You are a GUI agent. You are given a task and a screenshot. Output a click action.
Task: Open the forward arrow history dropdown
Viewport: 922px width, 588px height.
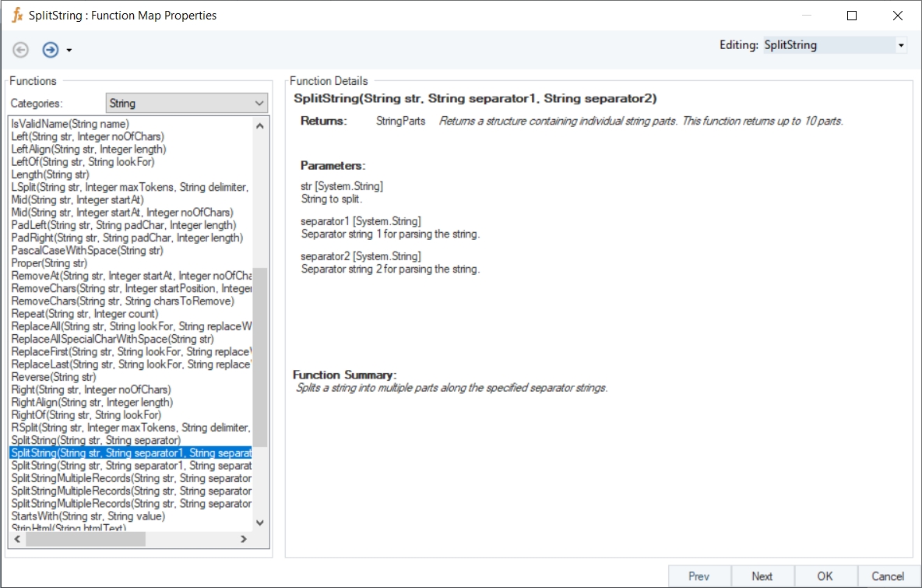pos(69,51)
